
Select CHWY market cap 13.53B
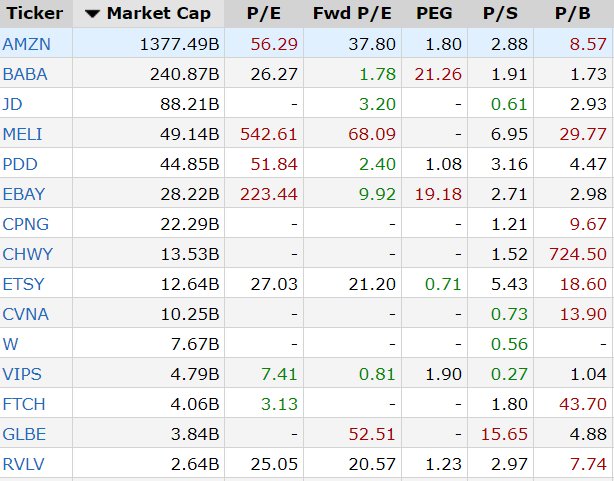190,254
